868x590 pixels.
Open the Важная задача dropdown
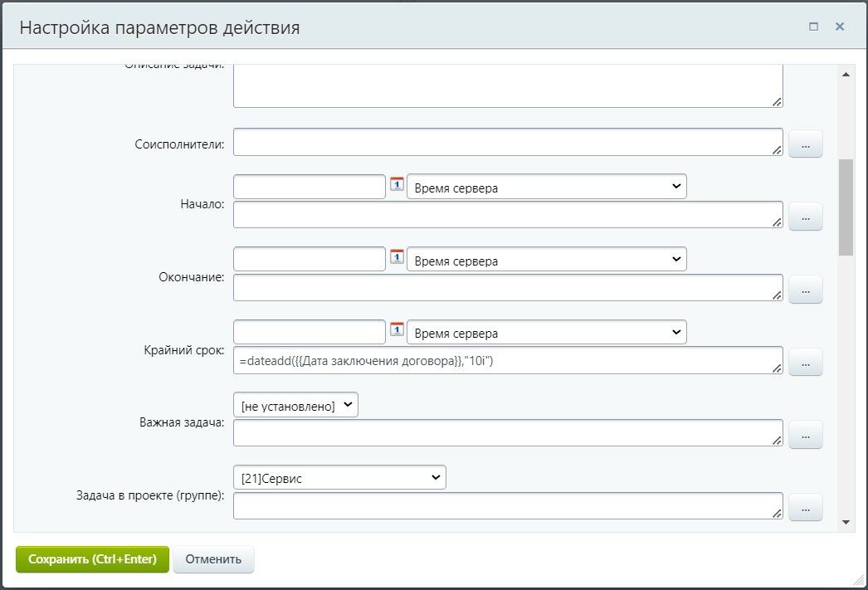tap(296, 405)
